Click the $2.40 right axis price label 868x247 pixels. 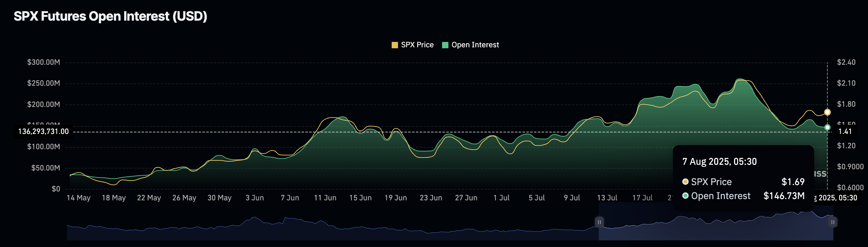(846, 62)
